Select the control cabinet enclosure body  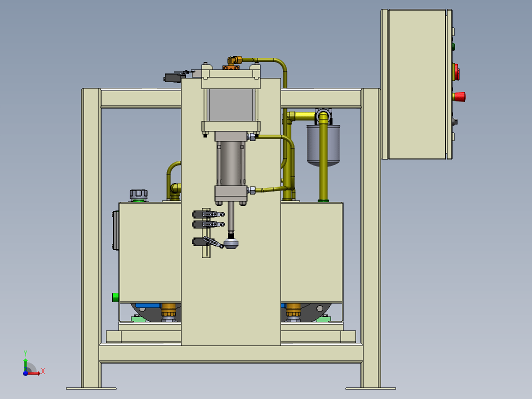416,84
